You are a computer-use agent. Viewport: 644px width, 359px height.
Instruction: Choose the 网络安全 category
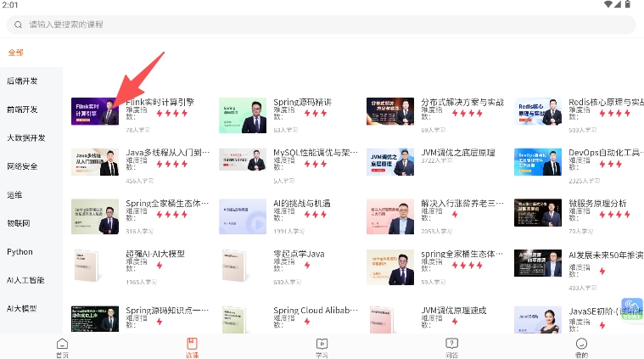[22, 166]
